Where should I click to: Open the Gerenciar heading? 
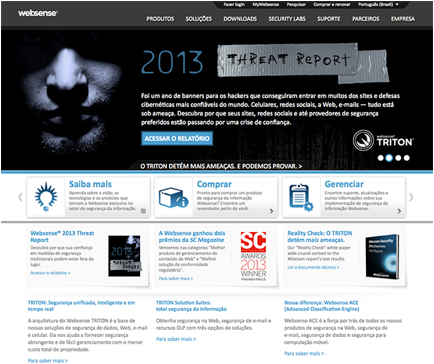pos(344,184)
